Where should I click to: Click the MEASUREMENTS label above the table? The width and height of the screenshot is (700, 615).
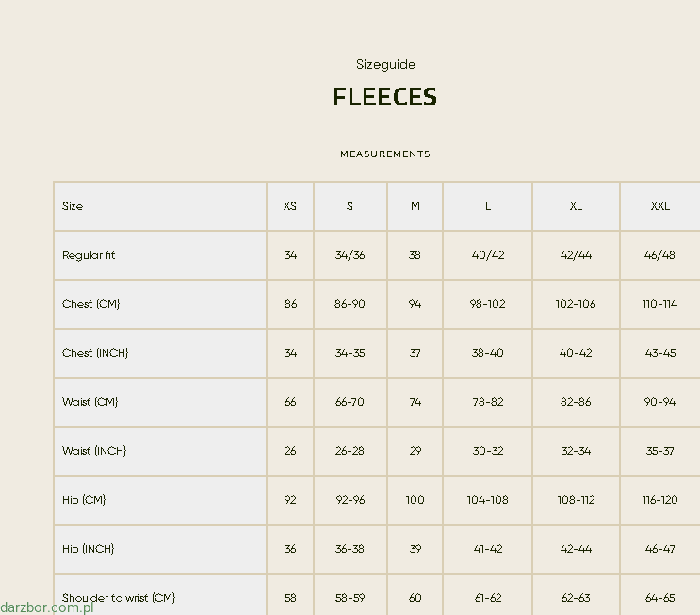click(x=384, y=154)
